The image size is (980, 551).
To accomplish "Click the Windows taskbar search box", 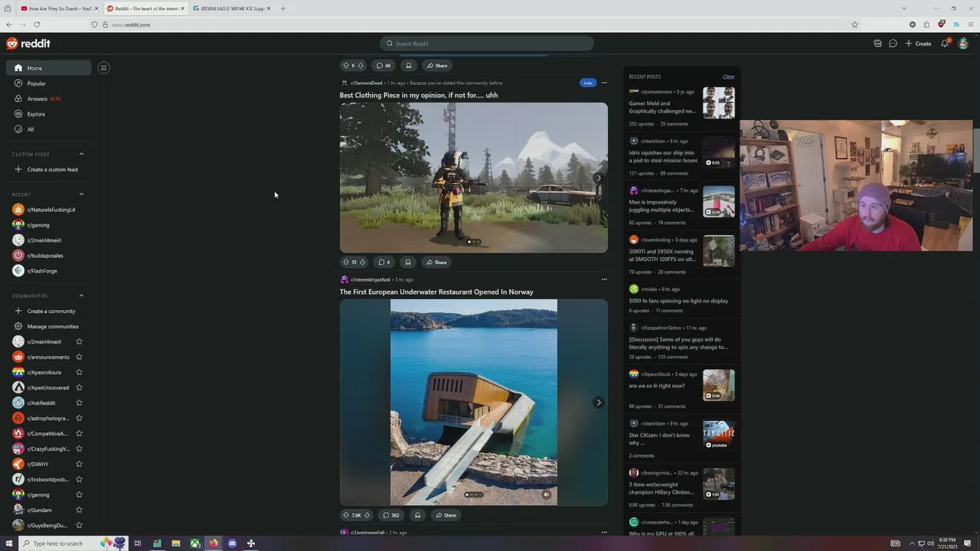I will 60,543.
